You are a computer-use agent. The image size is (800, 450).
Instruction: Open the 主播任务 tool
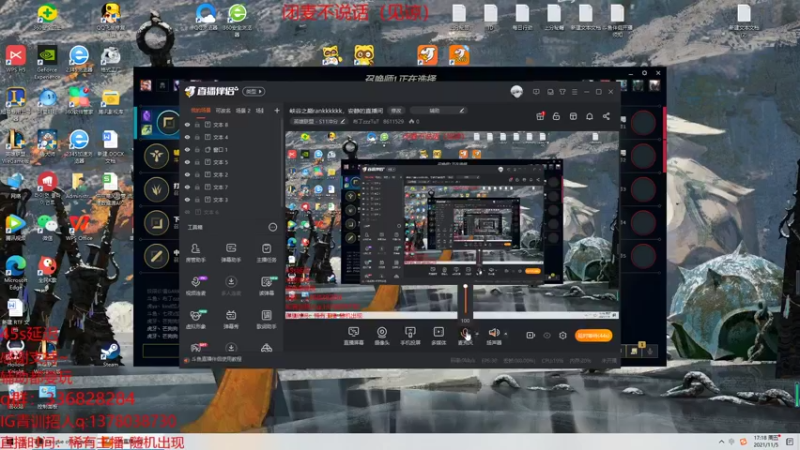(266, 253)
